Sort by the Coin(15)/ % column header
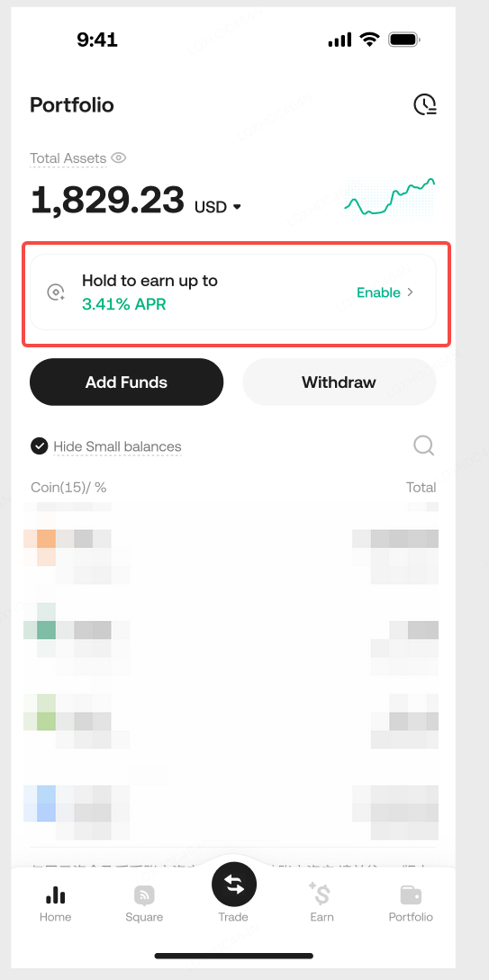Image resolution: width=489 pixels, height=980 pixels. (x=68, y=488)
